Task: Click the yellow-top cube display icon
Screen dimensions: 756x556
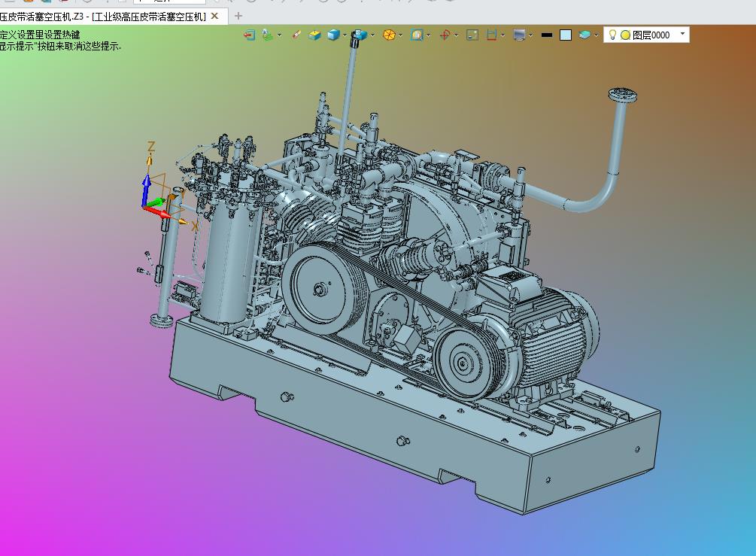Action: [x=315, y=35]
